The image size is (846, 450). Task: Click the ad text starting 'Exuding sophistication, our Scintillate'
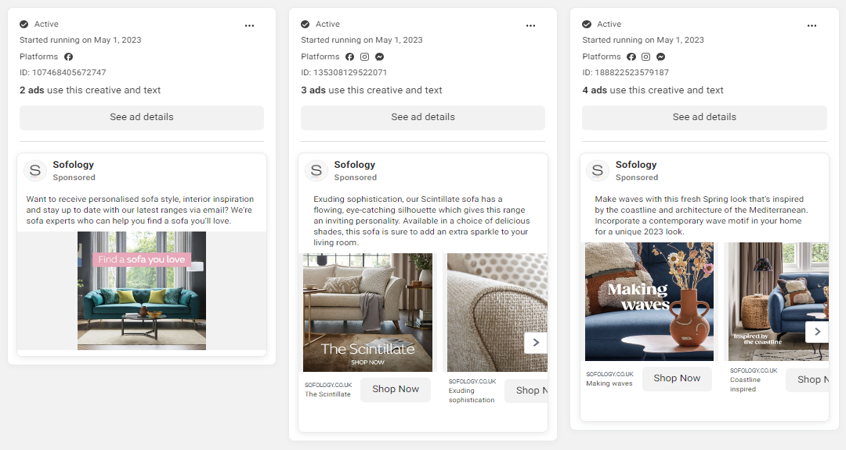pos(421,221)
